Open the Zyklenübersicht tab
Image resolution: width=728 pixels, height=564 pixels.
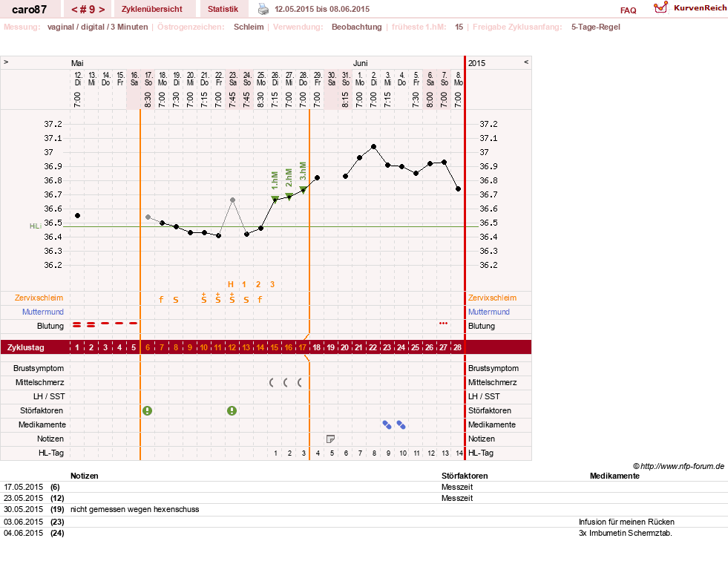(x=152, y=9)
